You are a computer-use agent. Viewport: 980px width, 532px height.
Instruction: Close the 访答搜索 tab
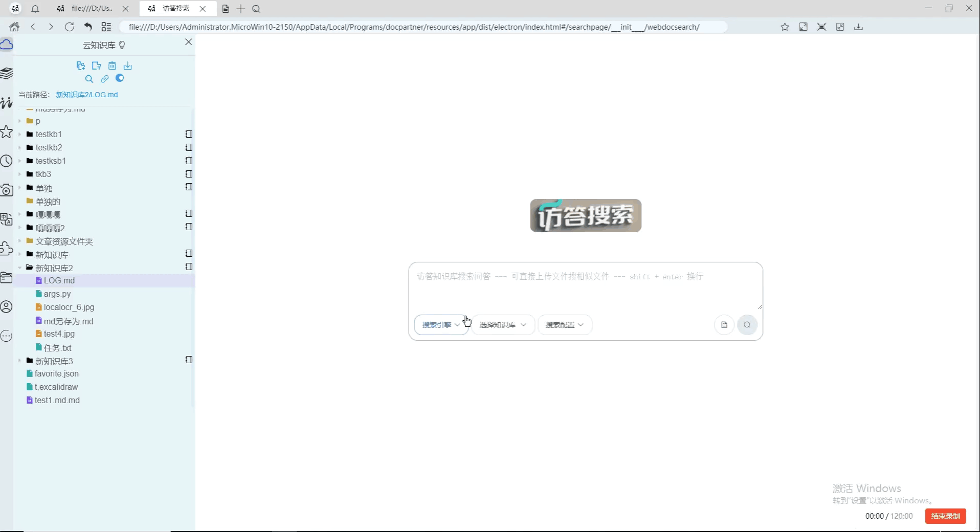[x=203, y=9]
